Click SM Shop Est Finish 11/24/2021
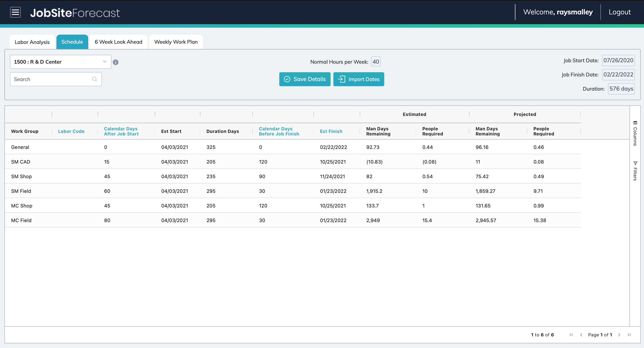Viewport: 644px width, 348px height. click(x=332, y=176)
